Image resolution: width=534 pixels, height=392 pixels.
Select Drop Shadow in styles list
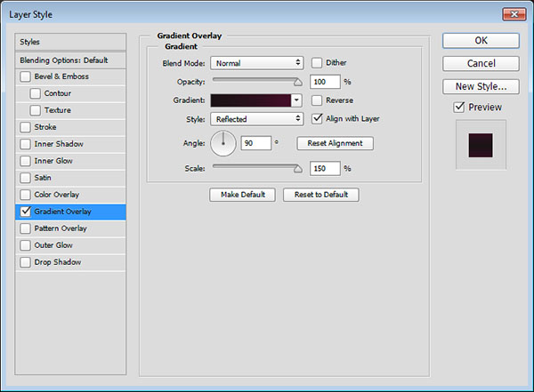click(57, 262)
